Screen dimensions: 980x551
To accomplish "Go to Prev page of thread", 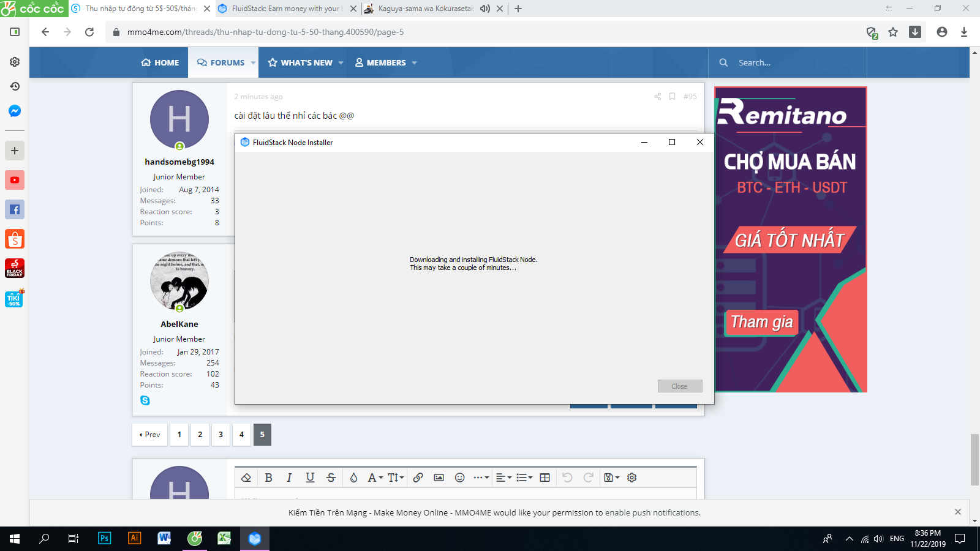I will tap(150, 435).
